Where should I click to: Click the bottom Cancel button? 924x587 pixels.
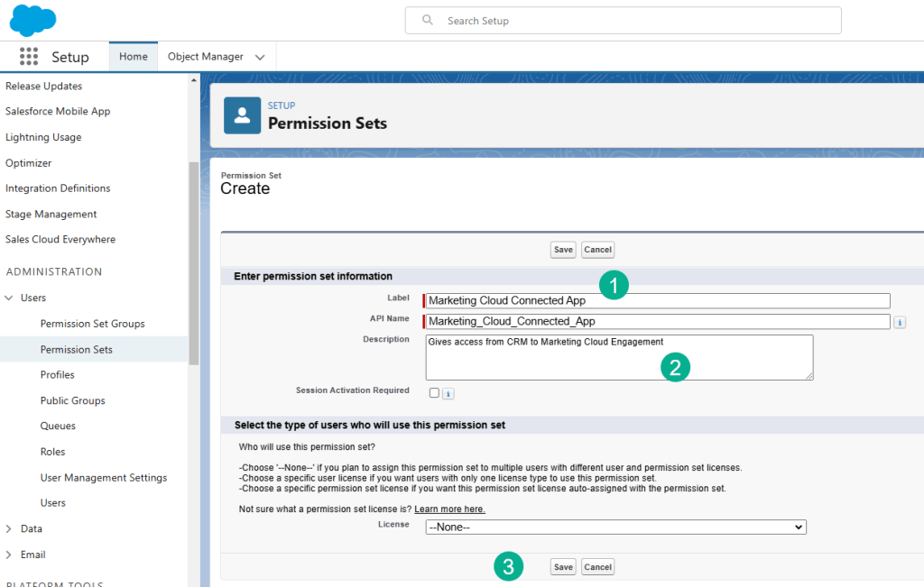click(597, 567)
